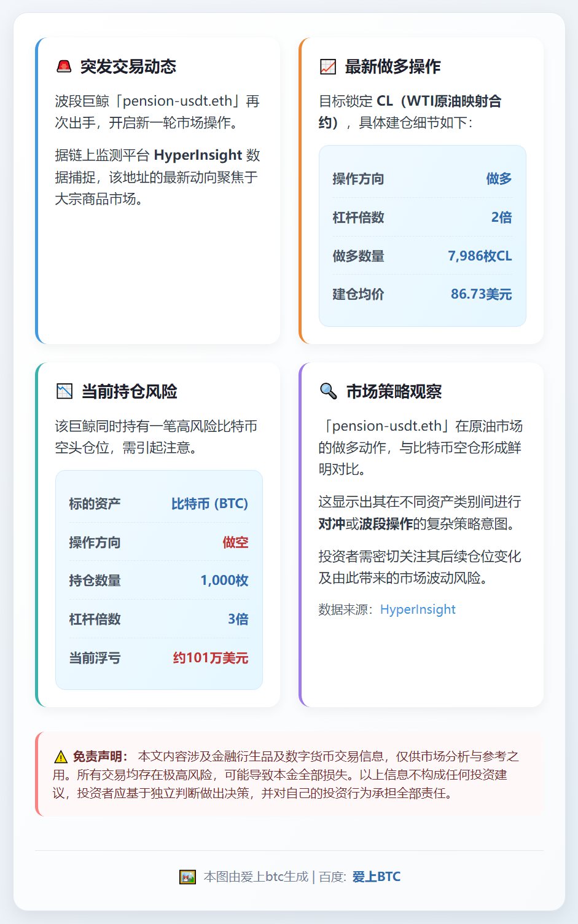Click the rising chart icon beside 最新做多操作

coord(328,66)
